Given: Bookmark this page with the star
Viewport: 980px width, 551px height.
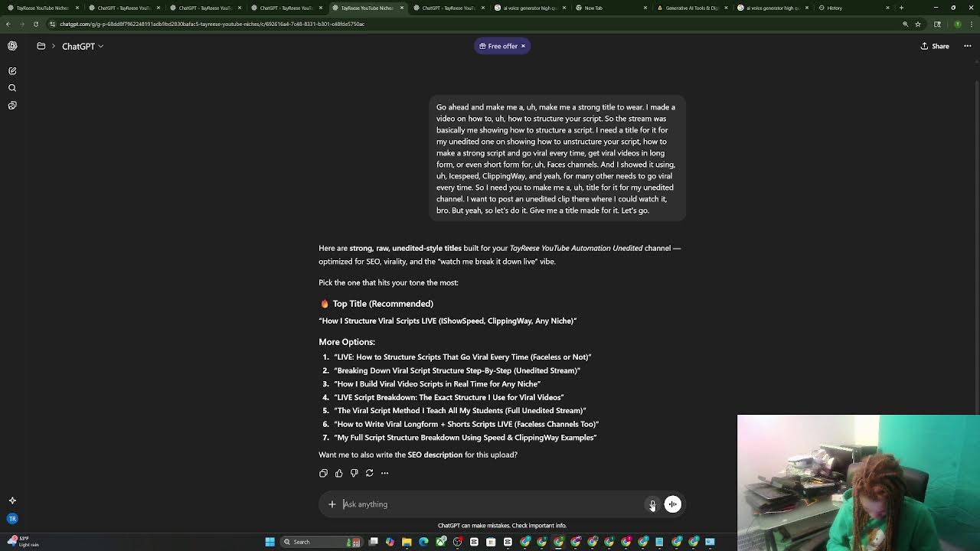Looking at the screenshot, I should tap(917, 24).
